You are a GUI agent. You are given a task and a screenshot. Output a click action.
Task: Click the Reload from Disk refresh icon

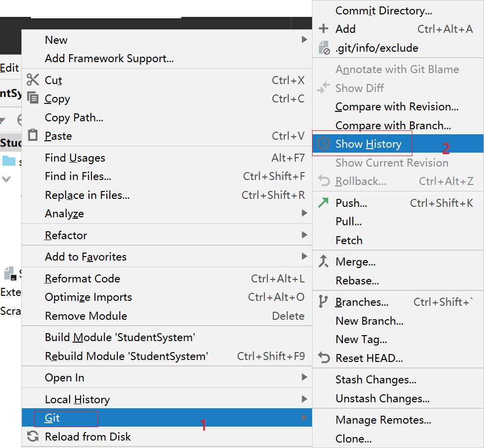33,437
